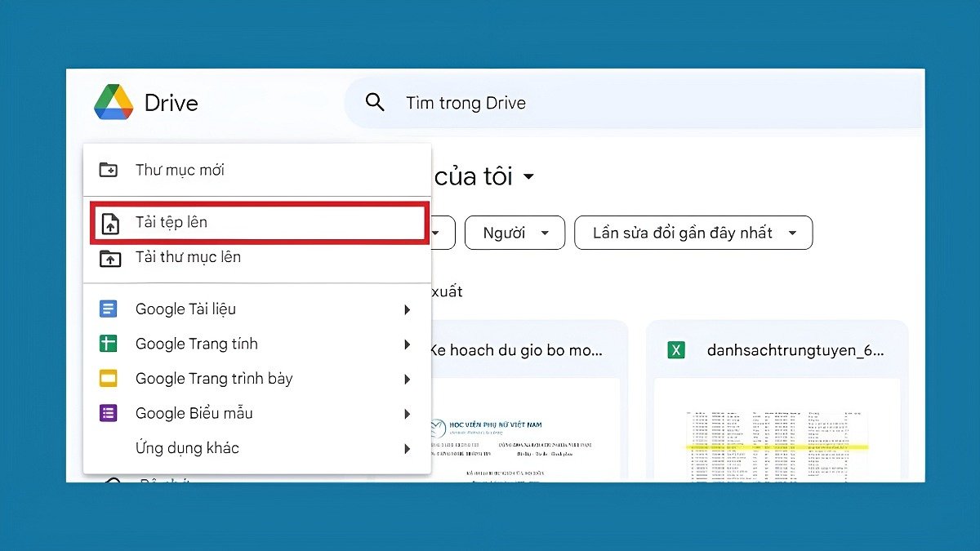This screenshot has height=551, width=980.
Task: Click the file upload icon beside Tải tệp lên
Action: point(109,222)
